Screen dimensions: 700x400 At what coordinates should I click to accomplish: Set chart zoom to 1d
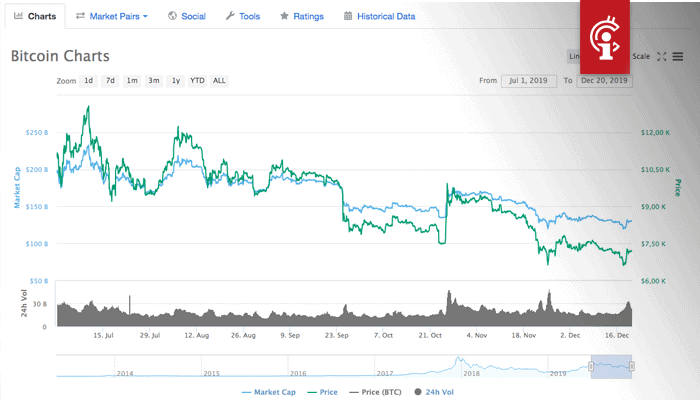(88, 81)
